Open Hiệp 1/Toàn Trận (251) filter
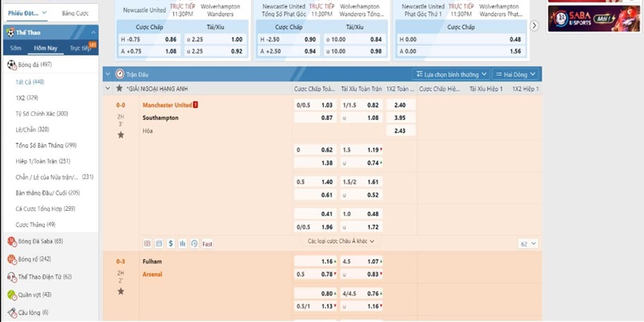This screenshot has width=644, height=322. tap(43, 161)
